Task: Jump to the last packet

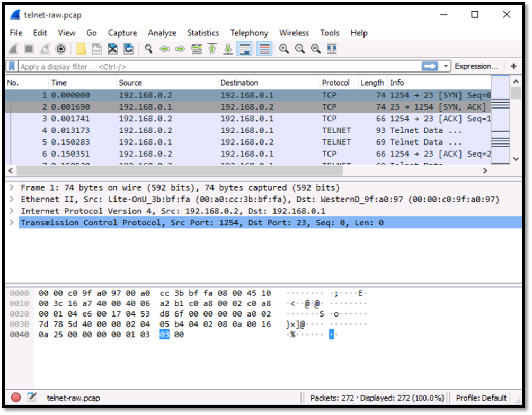Action: click(x=228, y=49)
